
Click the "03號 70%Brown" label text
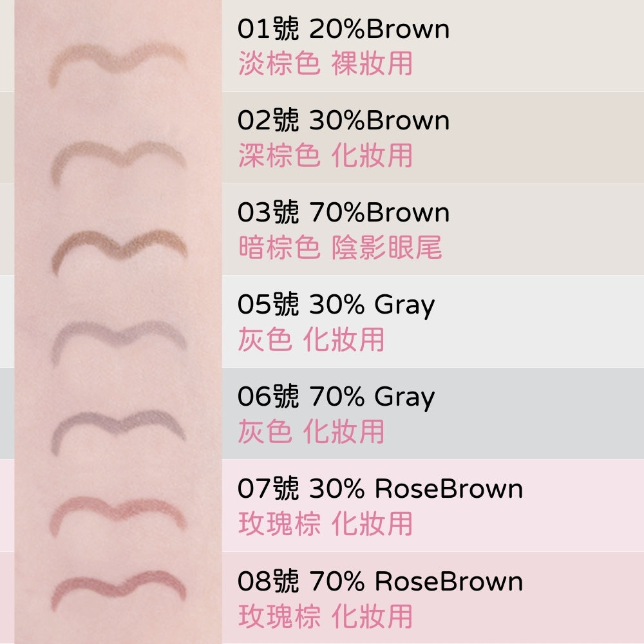pos(343,213)
